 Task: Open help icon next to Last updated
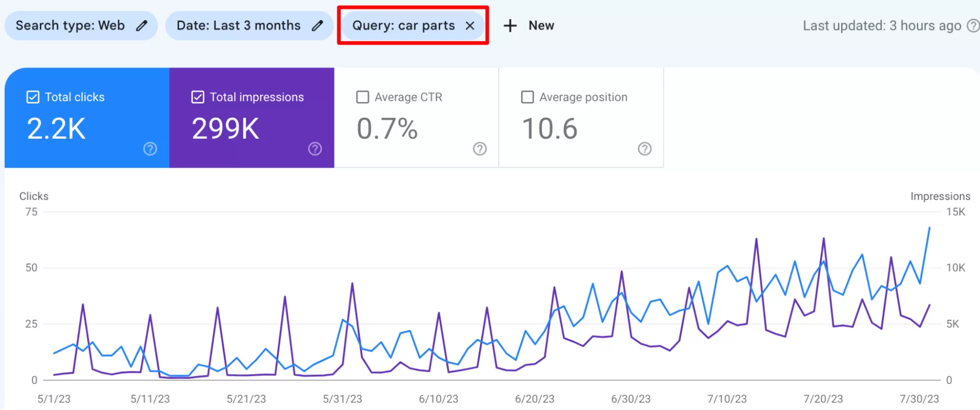(x=972, y=25)
